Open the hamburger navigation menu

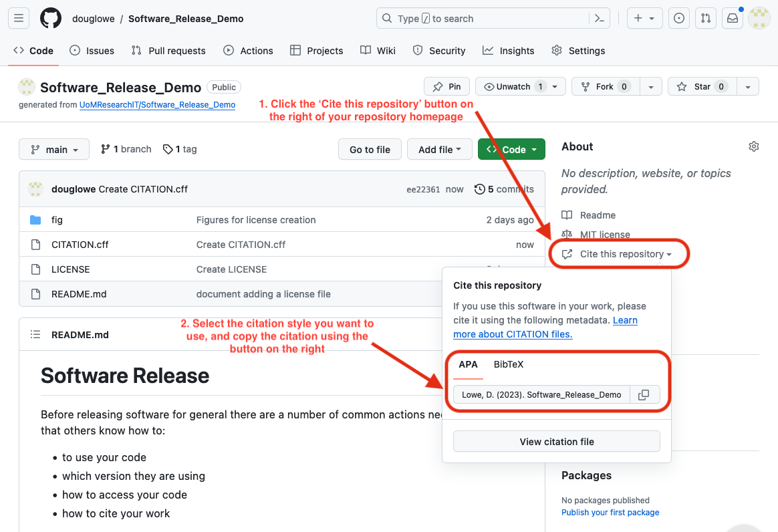[19, 18]
